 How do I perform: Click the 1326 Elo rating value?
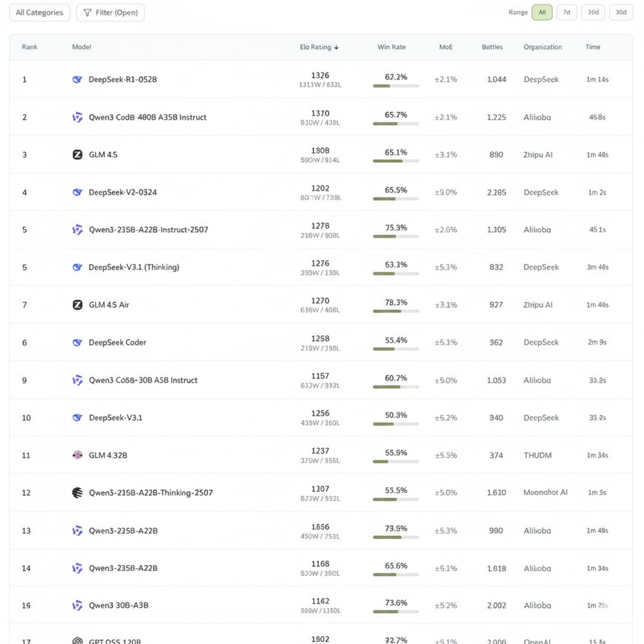click(x=320, y=75)
